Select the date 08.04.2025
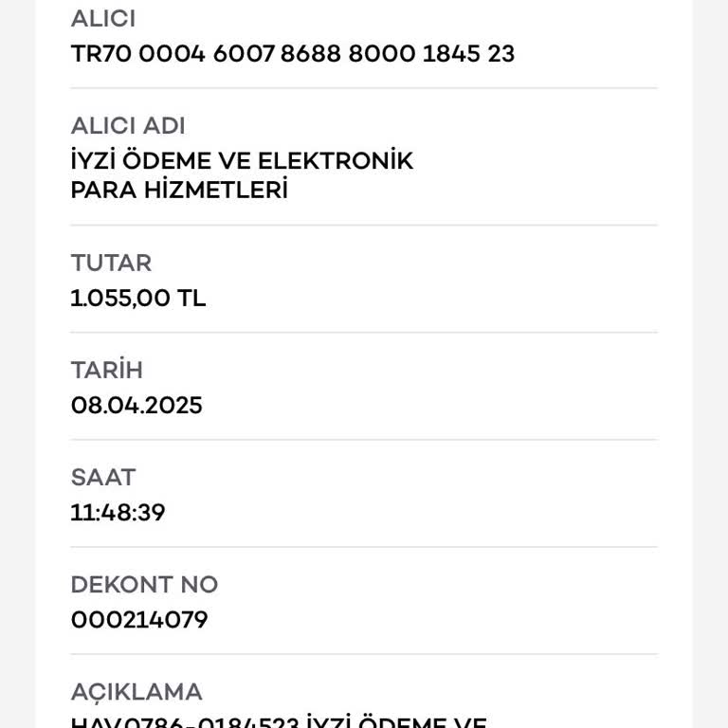This screenshot has height=728, width=728. (136, 406)
